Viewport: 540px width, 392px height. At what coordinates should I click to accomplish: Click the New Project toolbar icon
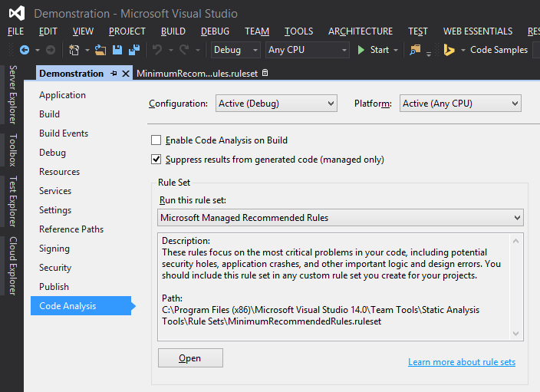pos(74,50)
